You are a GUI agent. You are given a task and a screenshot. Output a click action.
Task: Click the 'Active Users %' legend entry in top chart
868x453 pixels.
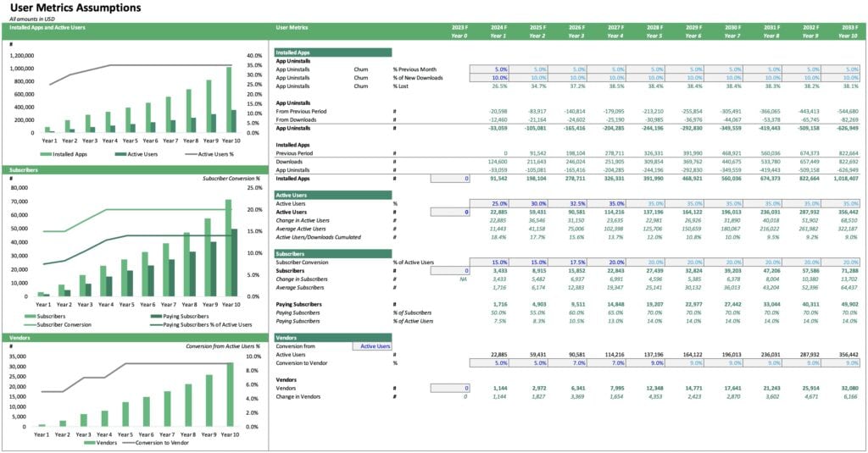tap(209, 154)
